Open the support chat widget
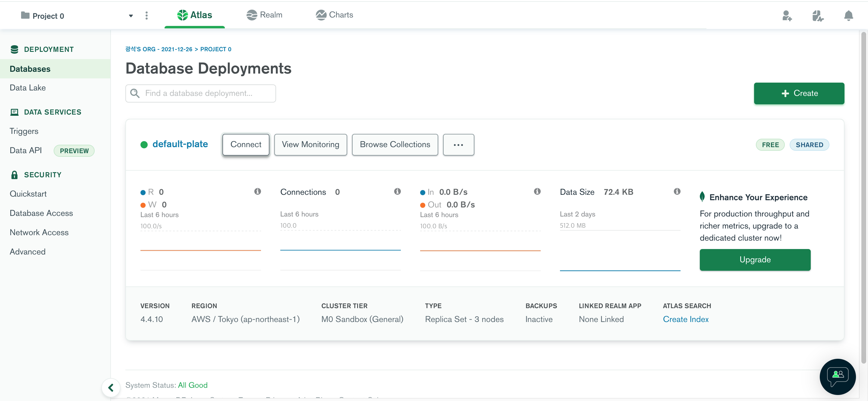The height and width of the screenshot is (401, 868). (837, 377)
